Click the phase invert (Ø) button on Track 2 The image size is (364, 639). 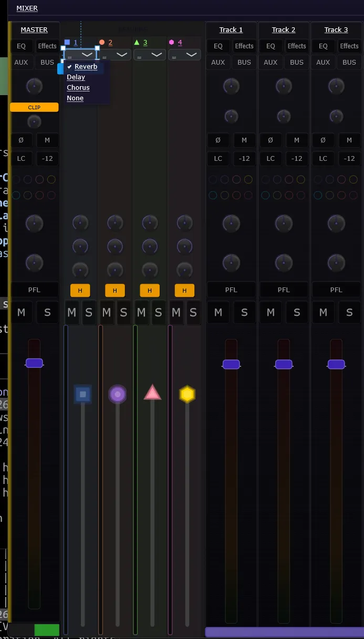click(271, 140)
